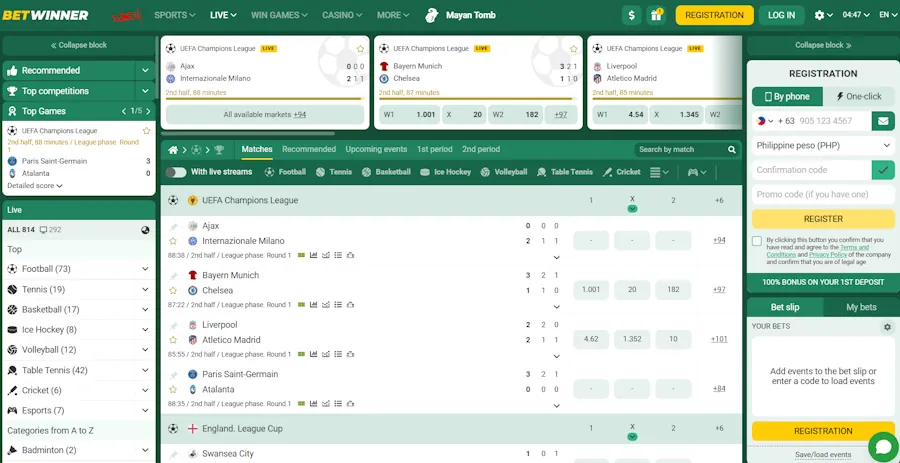Click envelope icon beside phone number
Viewport: 900px width, 463px height.
pos(883,121)
